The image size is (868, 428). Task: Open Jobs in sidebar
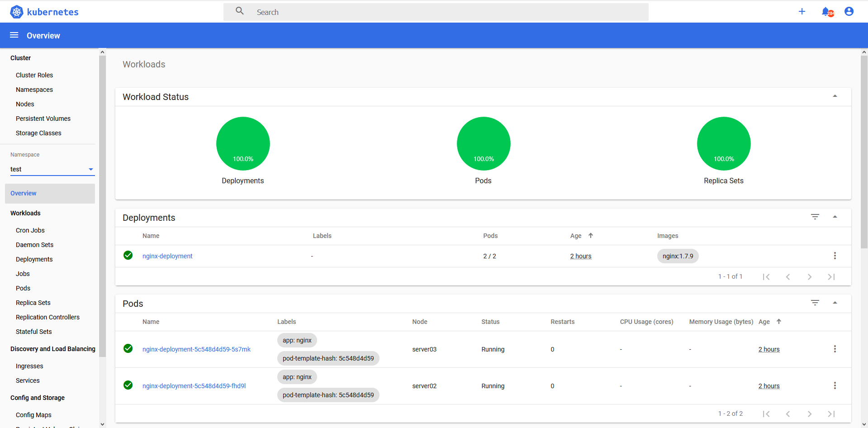(23, 274)
